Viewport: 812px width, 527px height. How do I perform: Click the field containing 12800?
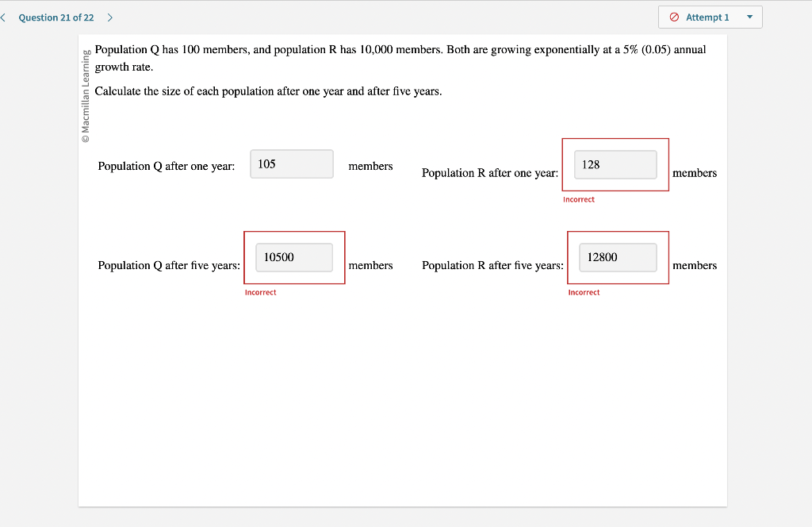click(x=618, y=257)
